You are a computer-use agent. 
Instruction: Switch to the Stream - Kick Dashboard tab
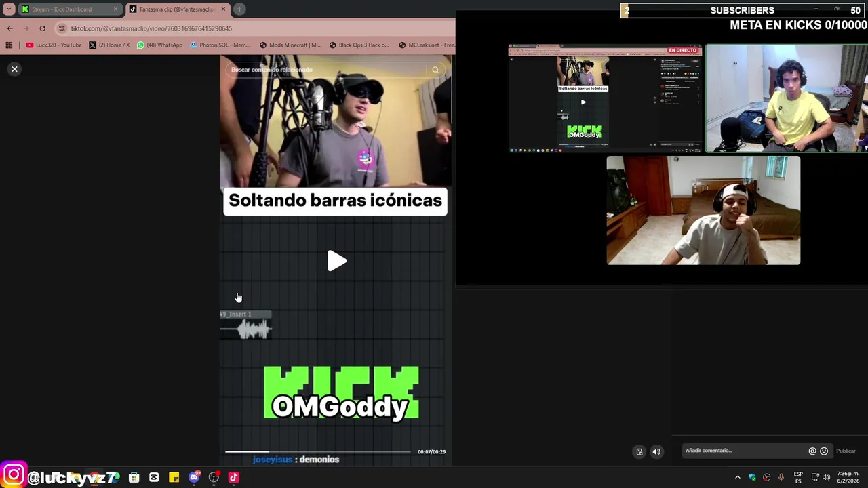point(70,9)
